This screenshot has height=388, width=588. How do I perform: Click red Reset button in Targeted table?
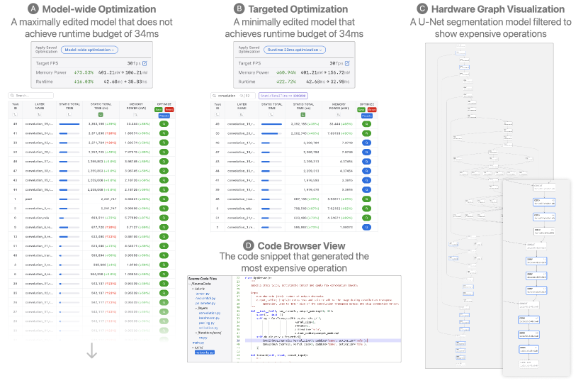tap(372, 110)
